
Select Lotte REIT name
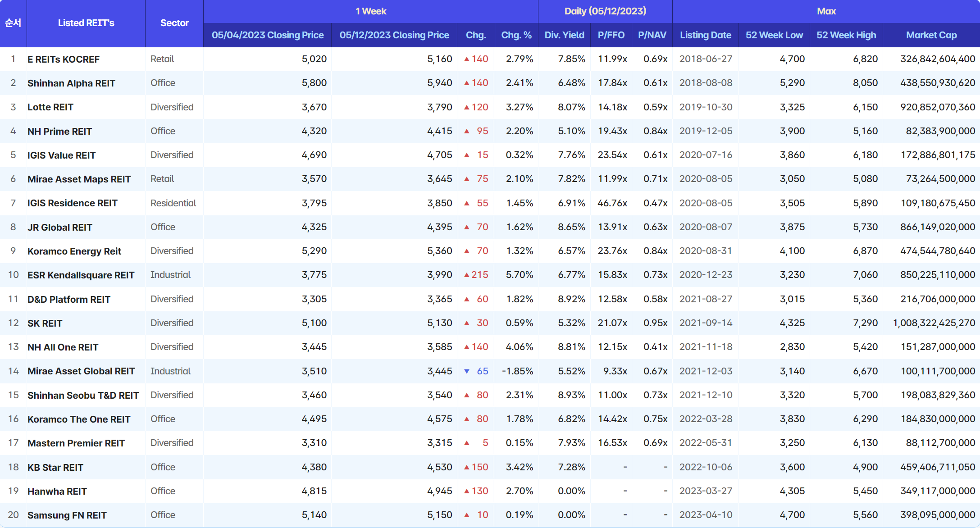[x=50, y=107]
